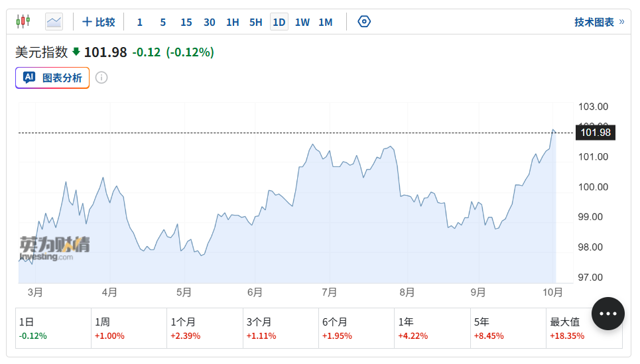
Task: Click the plus 比较 compare button
Action: pyautogui.click(x=98, y=22)
